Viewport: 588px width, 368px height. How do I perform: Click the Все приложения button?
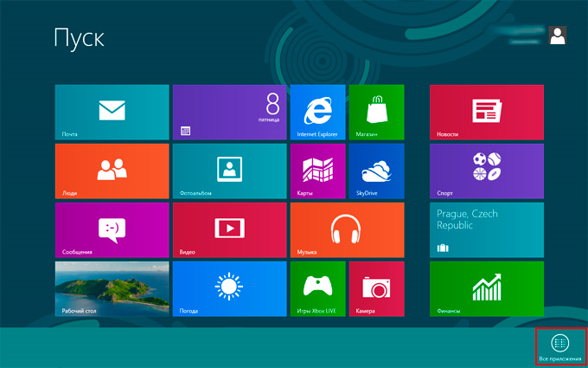click(559, 346)
